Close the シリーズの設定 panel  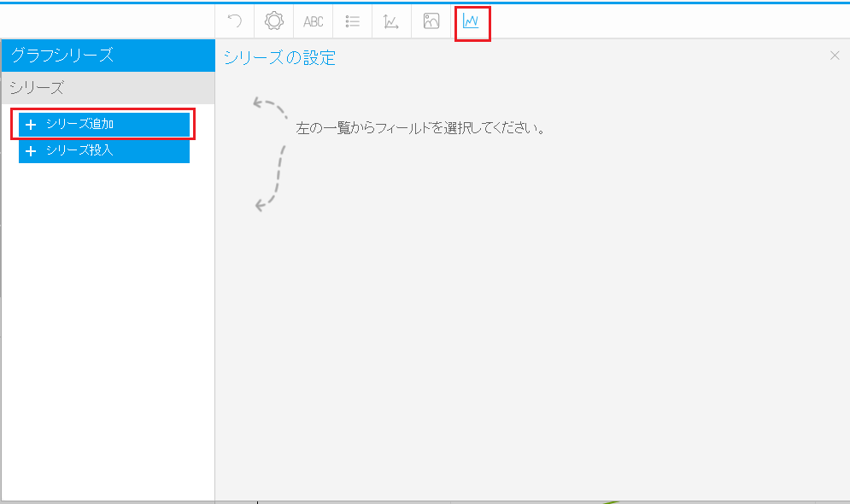click(835, 56)
